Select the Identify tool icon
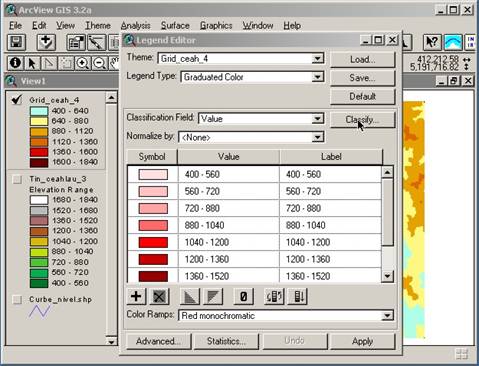Image resolution: width=479 pixels, height=366 pixels. [x=15, y=63]
